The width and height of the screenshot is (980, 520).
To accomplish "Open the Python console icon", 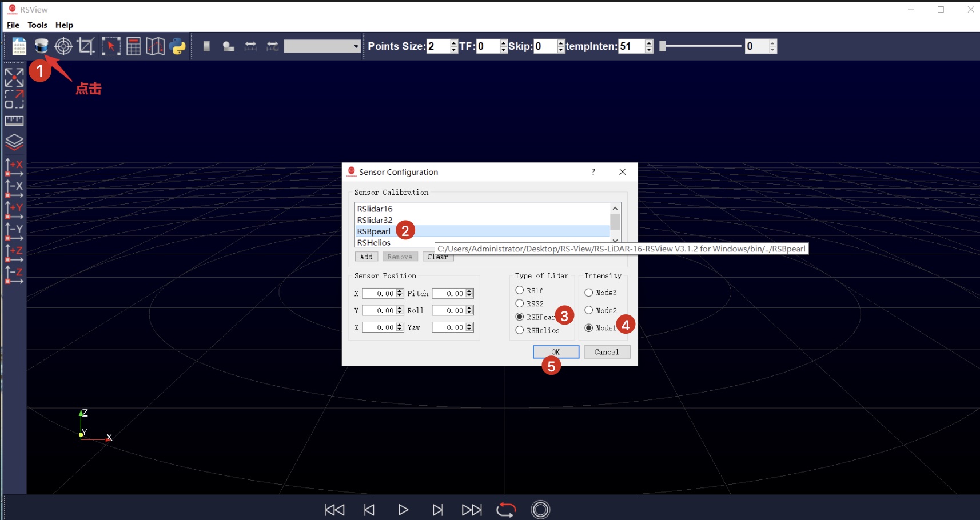I will pyautogui.click(x=178, y=46).
